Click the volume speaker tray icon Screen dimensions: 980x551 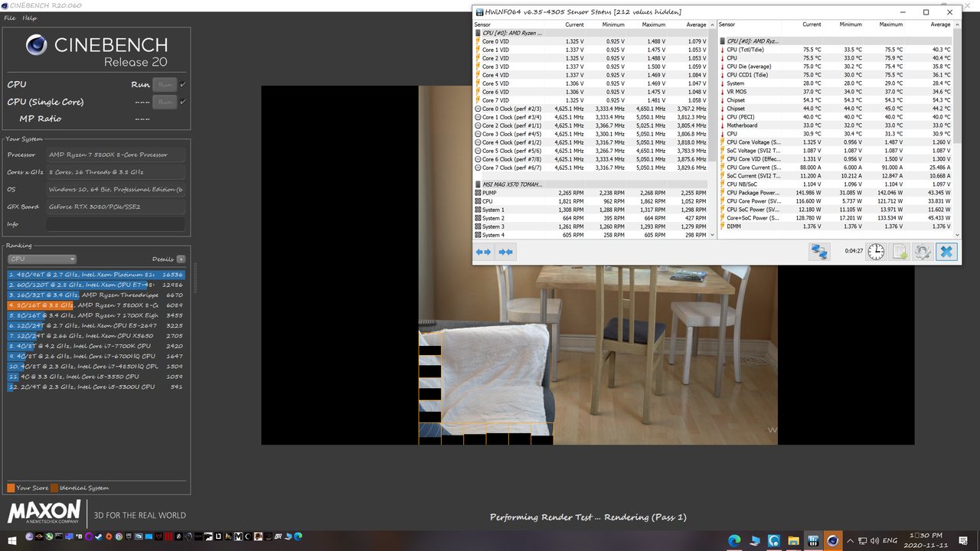pos(876,540)
